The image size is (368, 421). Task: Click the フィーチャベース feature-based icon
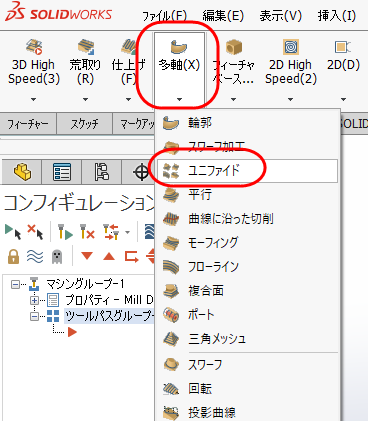[x=233, y=47]
